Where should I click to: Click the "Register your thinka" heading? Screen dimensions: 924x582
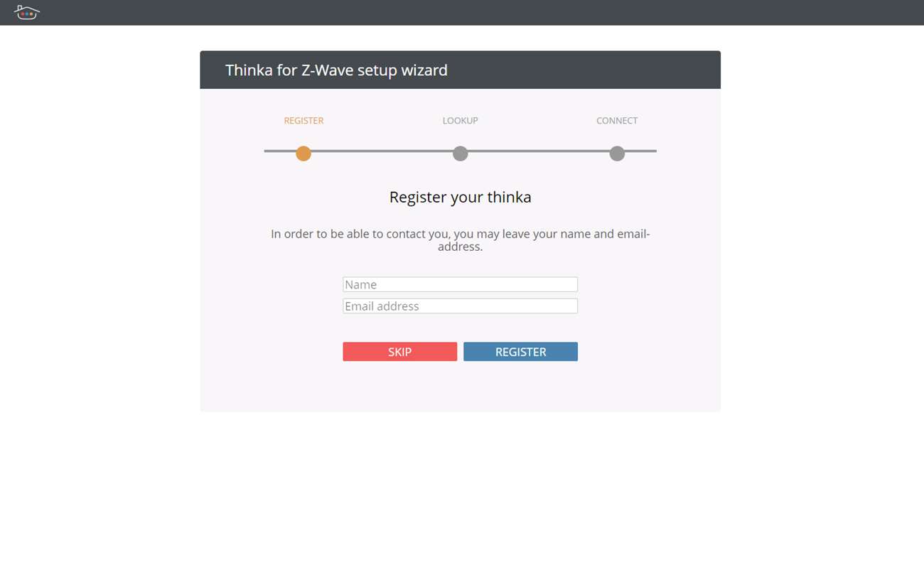tap(460, 197)
